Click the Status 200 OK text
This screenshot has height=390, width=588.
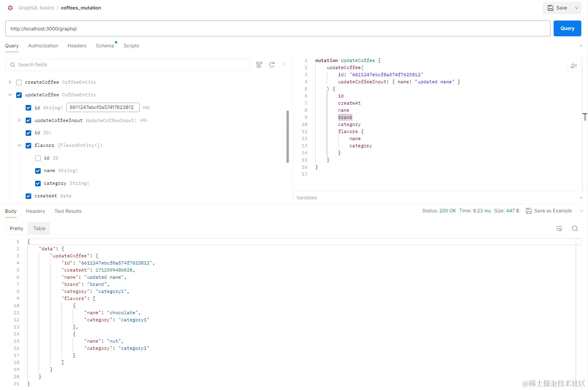[x=439, y=211]
